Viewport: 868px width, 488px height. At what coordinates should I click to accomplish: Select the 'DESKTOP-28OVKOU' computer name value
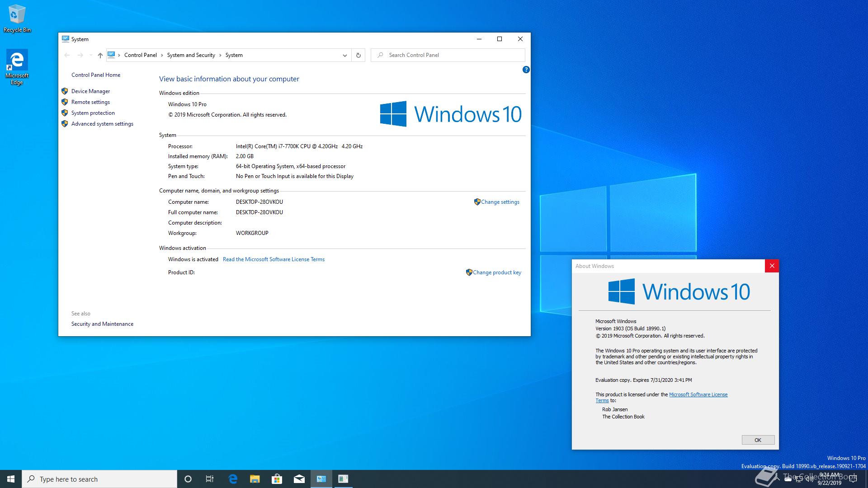pos(259,202)
